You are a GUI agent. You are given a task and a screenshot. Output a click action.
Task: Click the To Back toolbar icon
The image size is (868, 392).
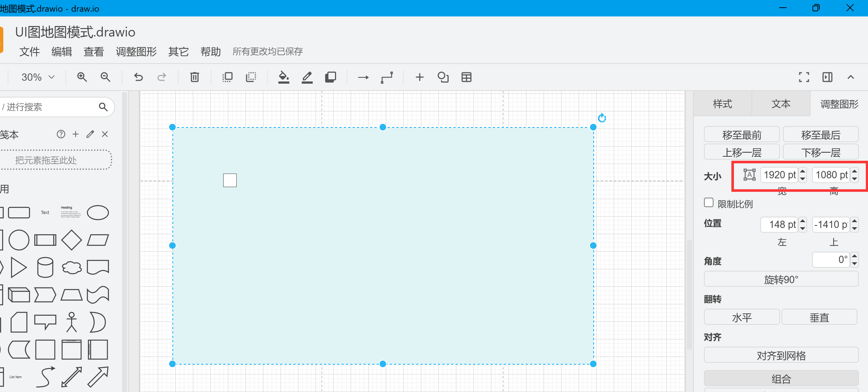tap(251, 77)
